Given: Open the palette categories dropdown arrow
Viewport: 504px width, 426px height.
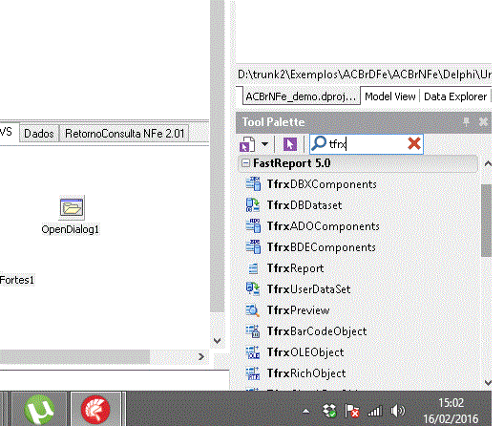Looking at the screenshot, I should click(x=264, y=144).
